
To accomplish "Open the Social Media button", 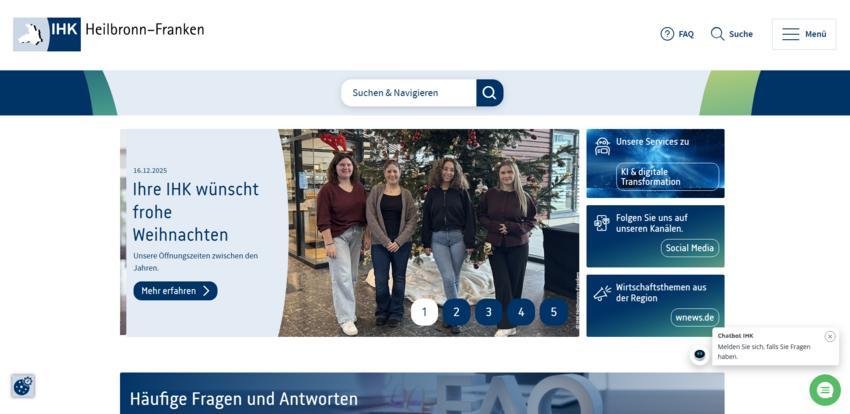I will (689, 248).
